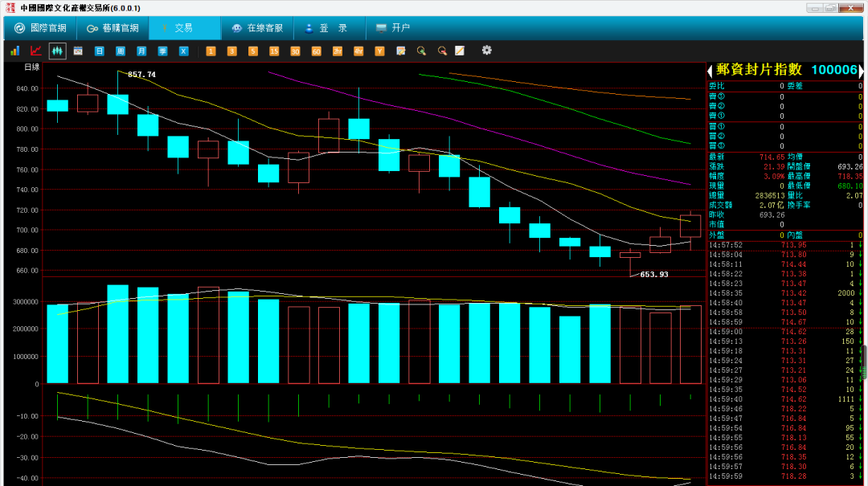Select the monthly (月) period icon
This screenshot has width=868, height=486.
(141, 51)
